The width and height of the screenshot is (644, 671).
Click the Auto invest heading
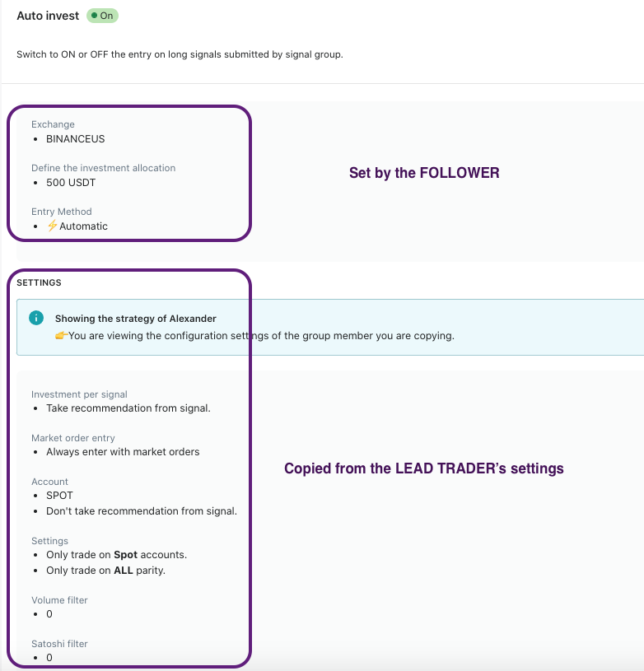[x=48, y=16]
